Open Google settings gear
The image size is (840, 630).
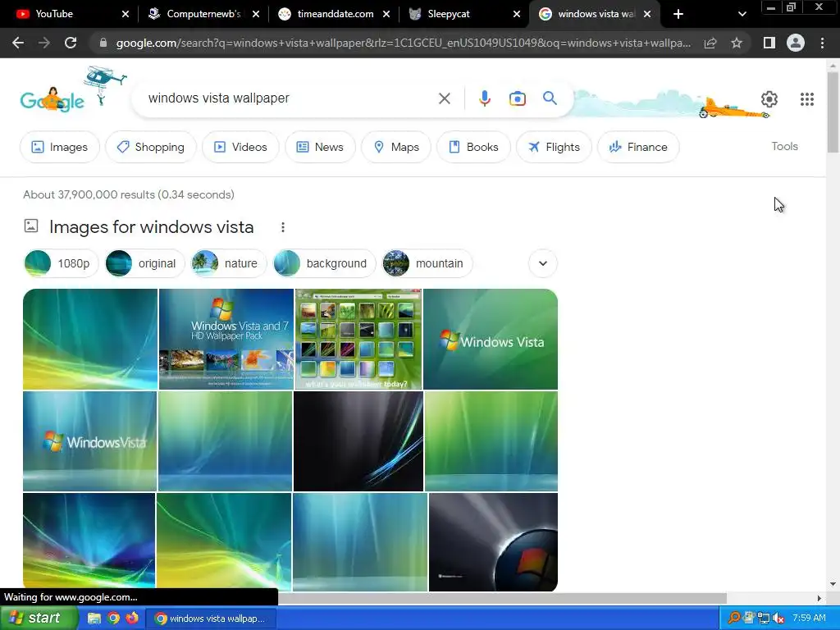click(769, 99)
